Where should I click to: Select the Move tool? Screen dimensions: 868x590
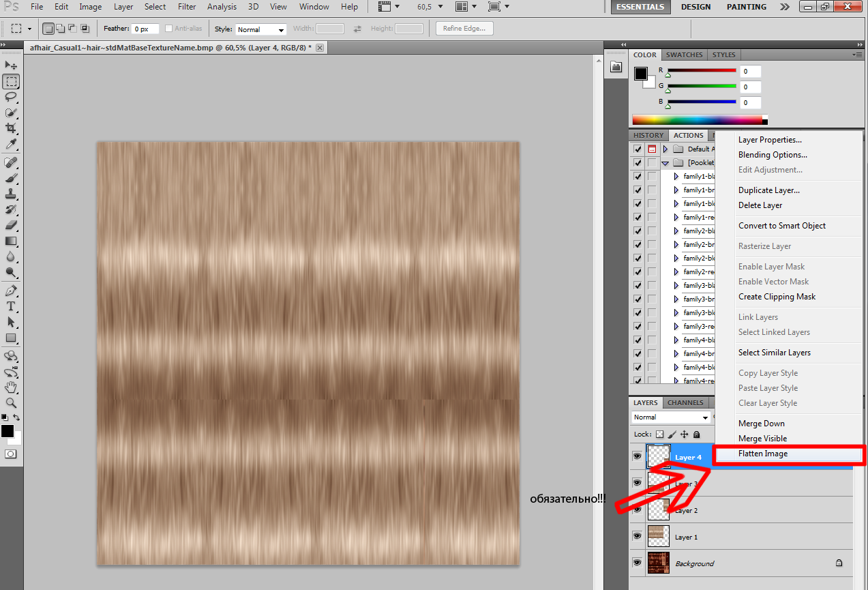[x=12, y=65]
